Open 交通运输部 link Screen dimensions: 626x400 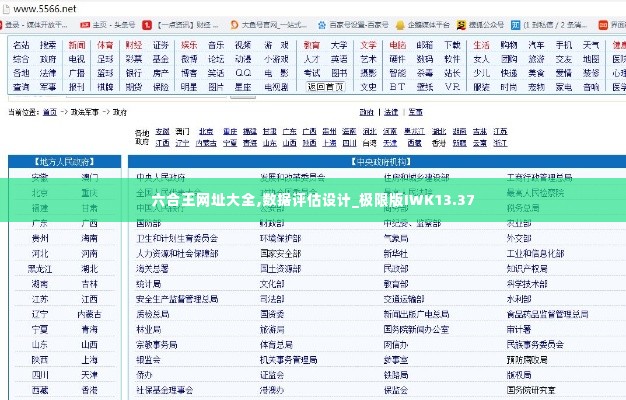[404, 299]
